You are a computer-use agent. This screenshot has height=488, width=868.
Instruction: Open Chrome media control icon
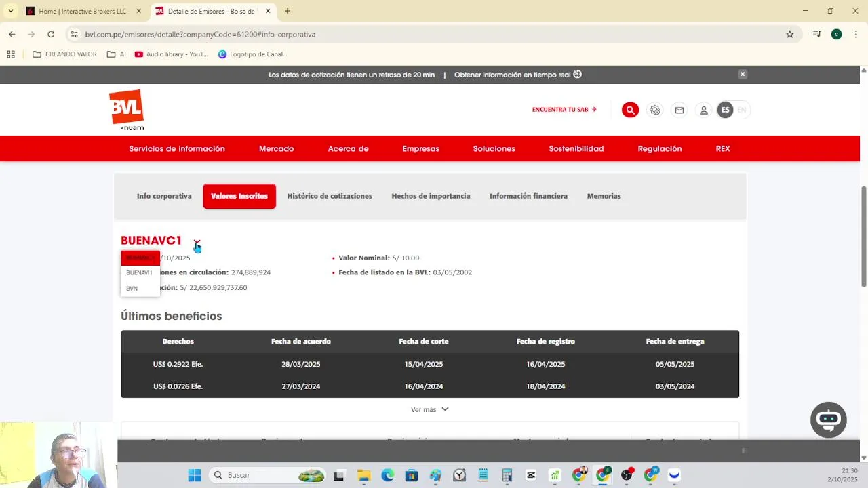pyautogui.click(x=817, y=34)
